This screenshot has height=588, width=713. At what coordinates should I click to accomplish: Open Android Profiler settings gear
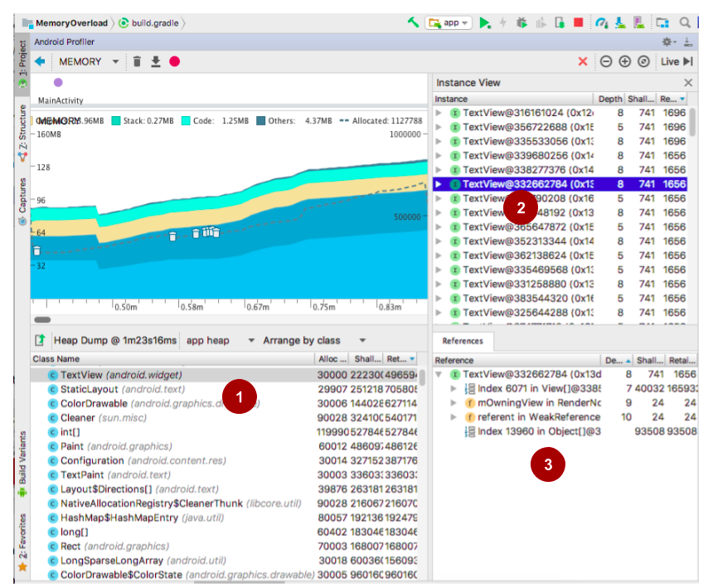click(667, 41)
